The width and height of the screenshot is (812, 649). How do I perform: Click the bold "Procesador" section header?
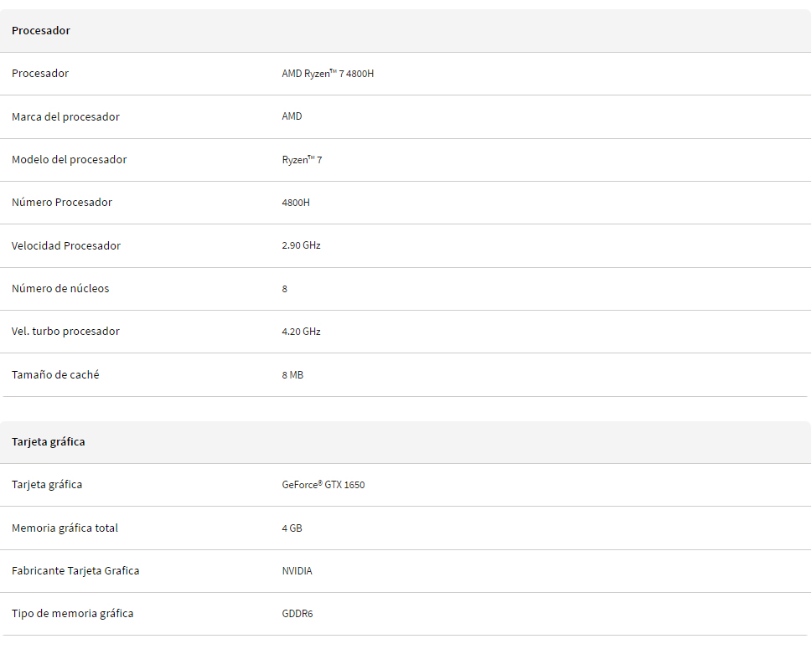(x=41, y=30)
